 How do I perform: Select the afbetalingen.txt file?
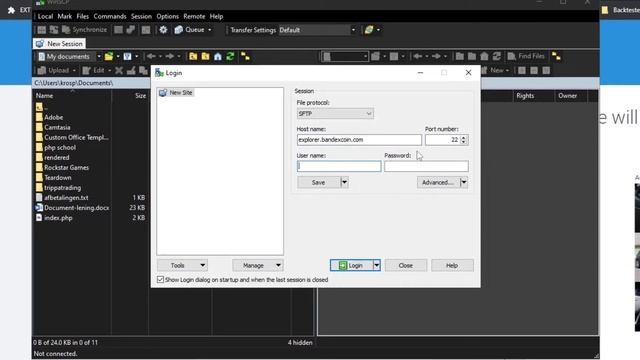(x=66, y=198)
